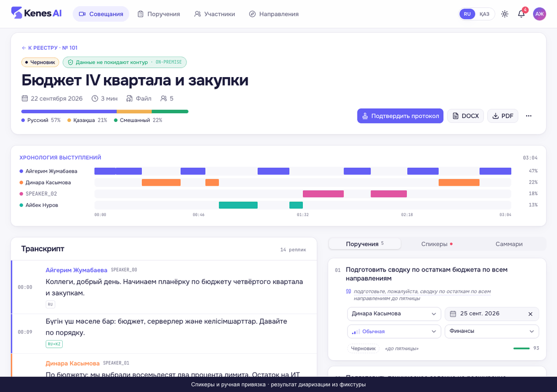This screenshot has height=392, width=557.
Task: Click the Черновик chip in task 01
Action: pos(363,348)
